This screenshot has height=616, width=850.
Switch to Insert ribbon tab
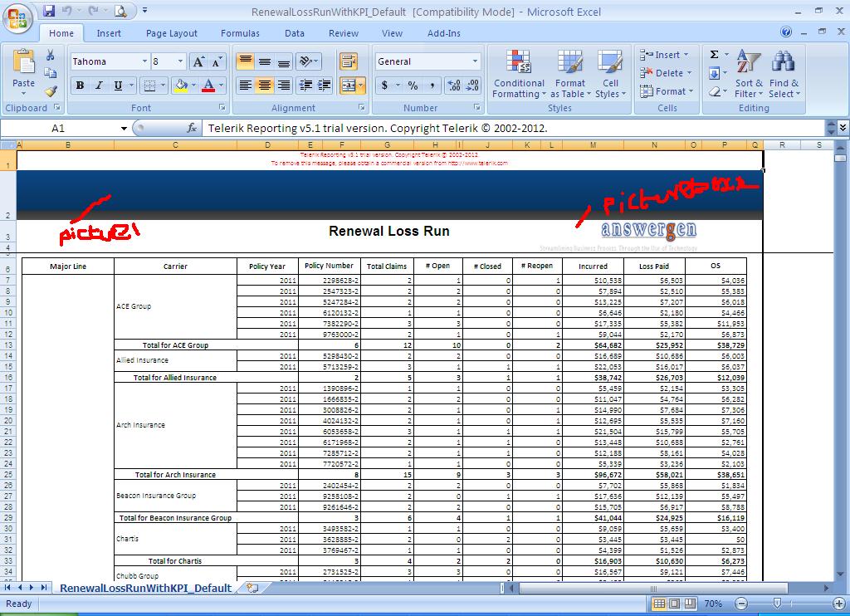(109, 33)
